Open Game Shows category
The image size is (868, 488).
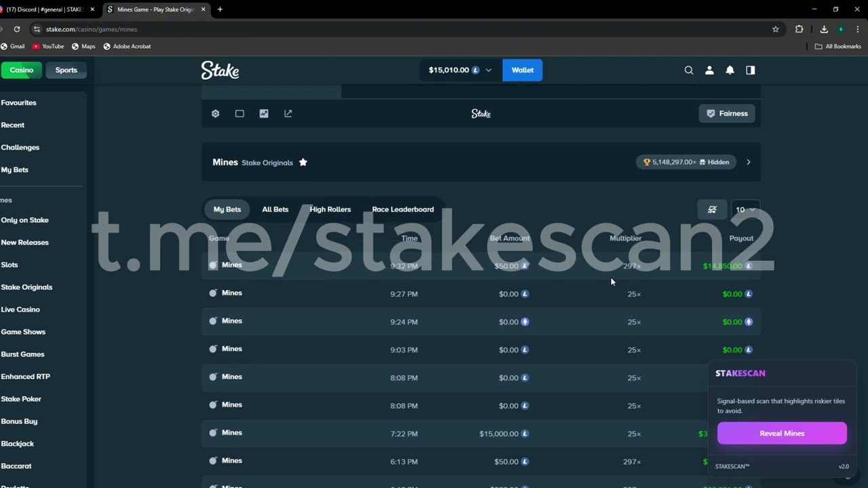coord(23,332)
